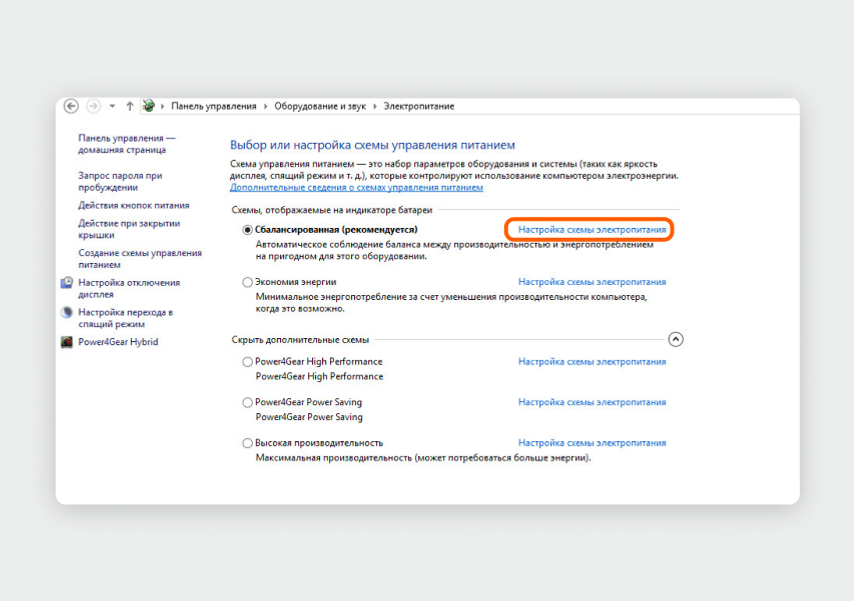Open plan settings for 'Сбалансированная'
This screenshot has width=854, height=601.
[x=592, y=229]
